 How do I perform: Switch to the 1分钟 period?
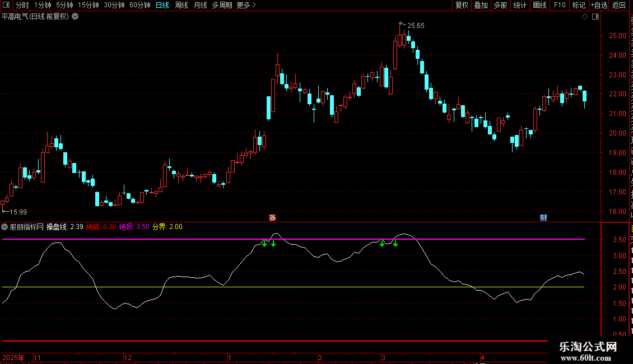pos(43,5)
